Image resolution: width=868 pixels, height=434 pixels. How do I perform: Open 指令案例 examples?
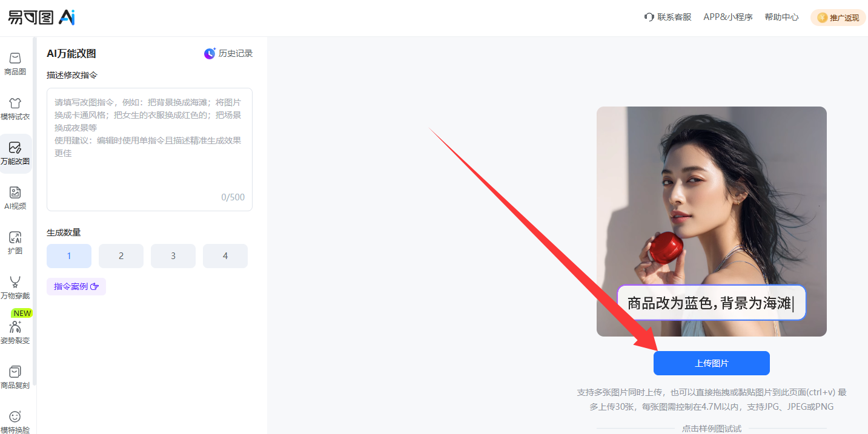pyautogui.click(x=76, y=286)
